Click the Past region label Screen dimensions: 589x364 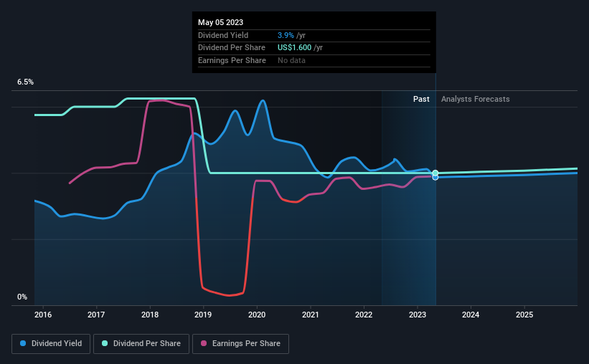pos(421,99)
